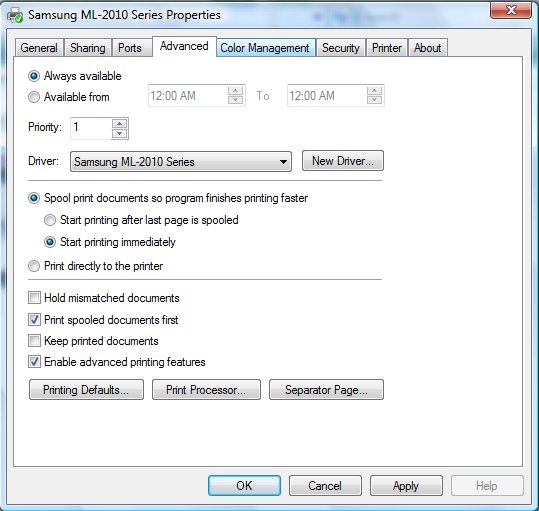Select the Advanced tab
The height and width of the screenshot is (511, 539).
point(184,46)
